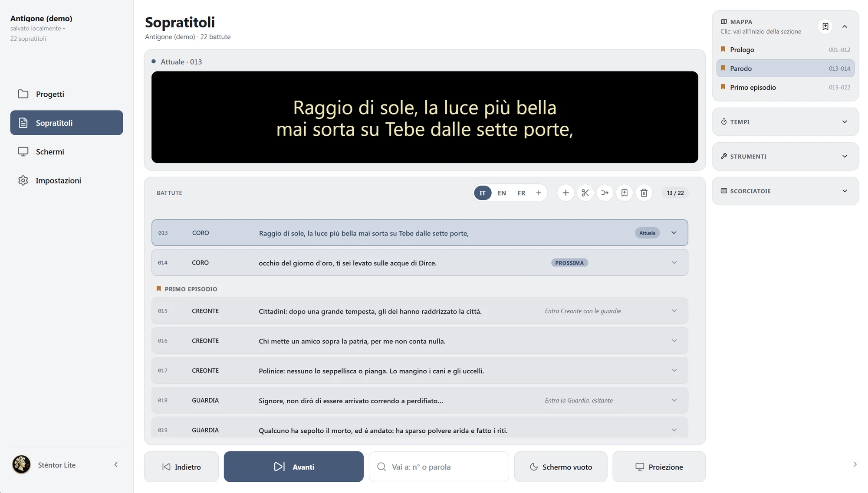Jump to Prologo section in Mappa
The height and width of the screenshot is (493, 868).
coord(785,50)
